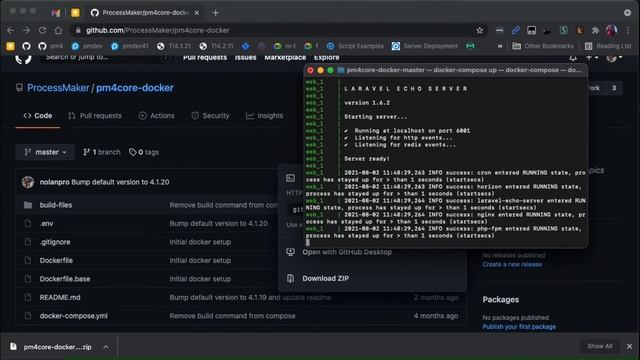Open Issues in GitHub top navigation
Viewport: 640px width, 360px height.
pyautogui.click(x=245, y=58)
